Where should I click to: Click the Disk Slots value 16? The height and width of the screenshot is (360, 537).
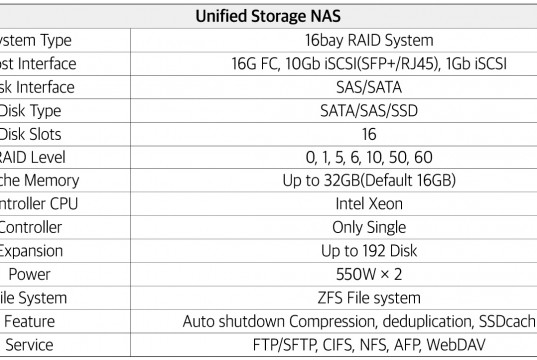tap(369, 134)
